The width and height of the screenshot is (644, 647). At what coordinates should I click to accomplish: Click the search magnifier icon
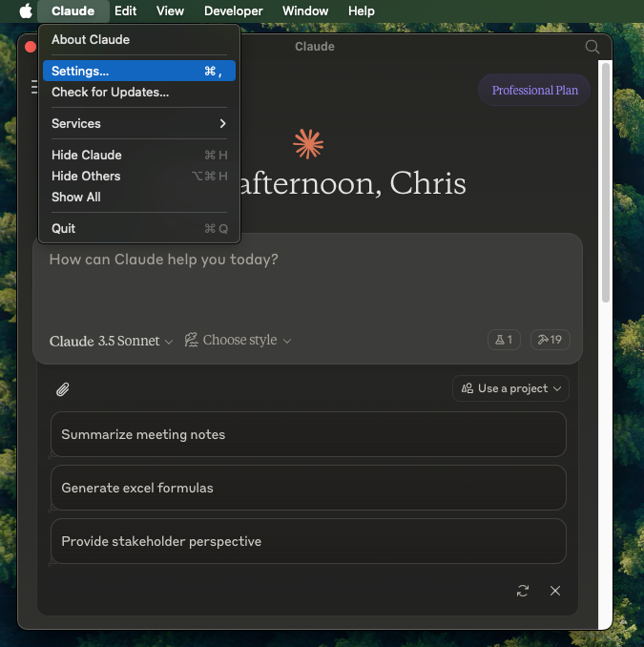592,47
